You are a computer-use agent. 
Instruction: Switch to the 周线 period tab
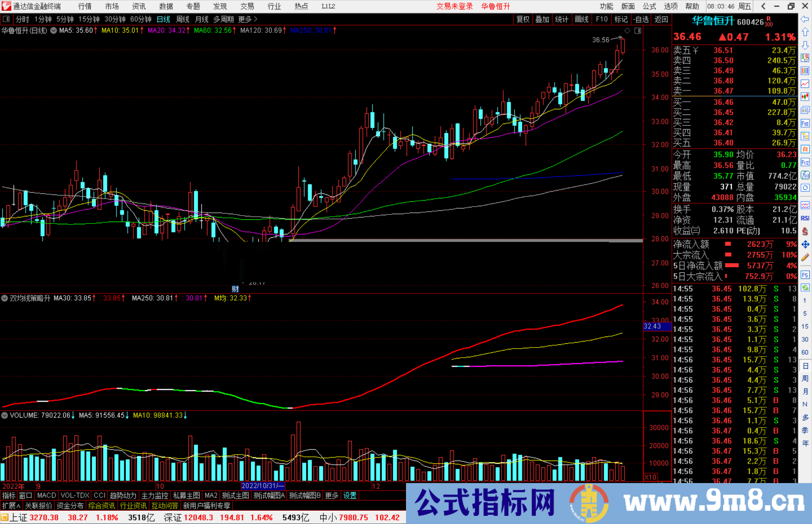tap(182, 19)
